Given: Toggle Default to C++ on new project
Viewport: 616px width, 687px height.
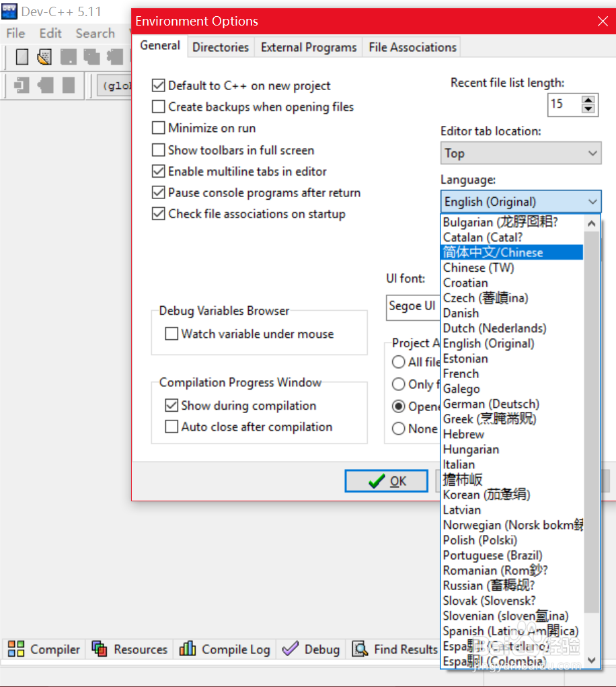Looking at the screenshot, I should (x=159, y=85).
